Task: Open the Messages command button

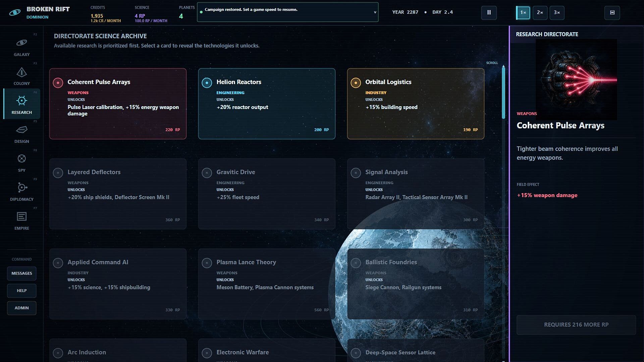Action: (x=21, y=273)
